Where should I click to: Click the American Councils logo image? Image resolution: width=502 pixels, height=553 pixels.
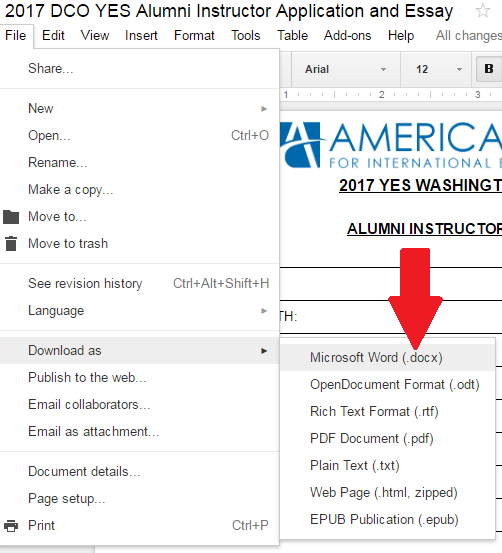391,145
